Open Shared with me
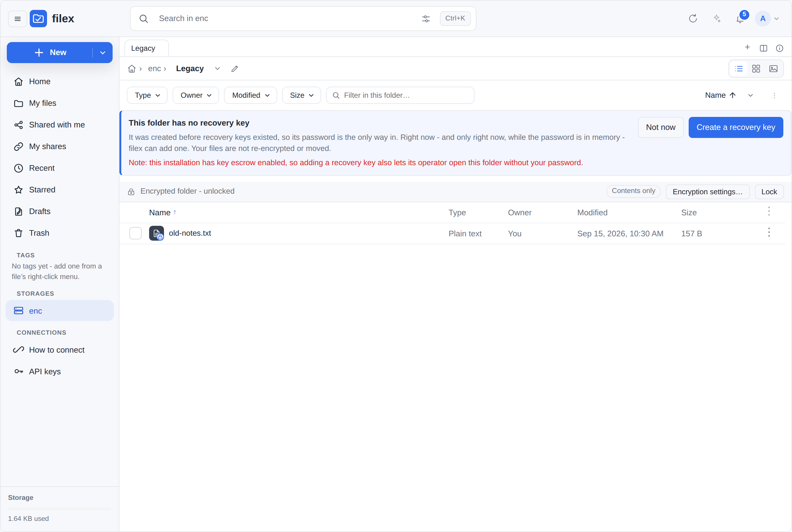This screenshot has width=792, height=532. 60,125
